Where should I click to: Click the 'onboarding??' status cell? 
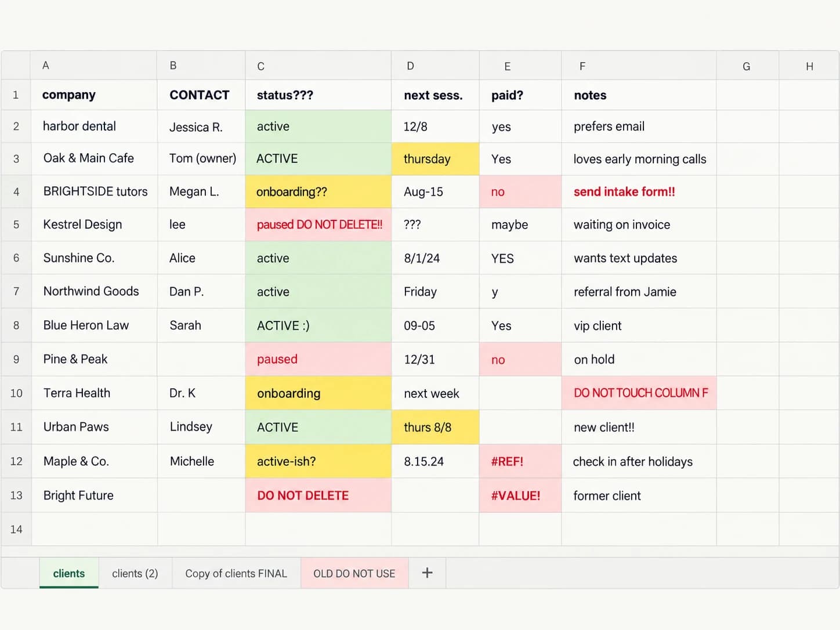tap(318, 192)
